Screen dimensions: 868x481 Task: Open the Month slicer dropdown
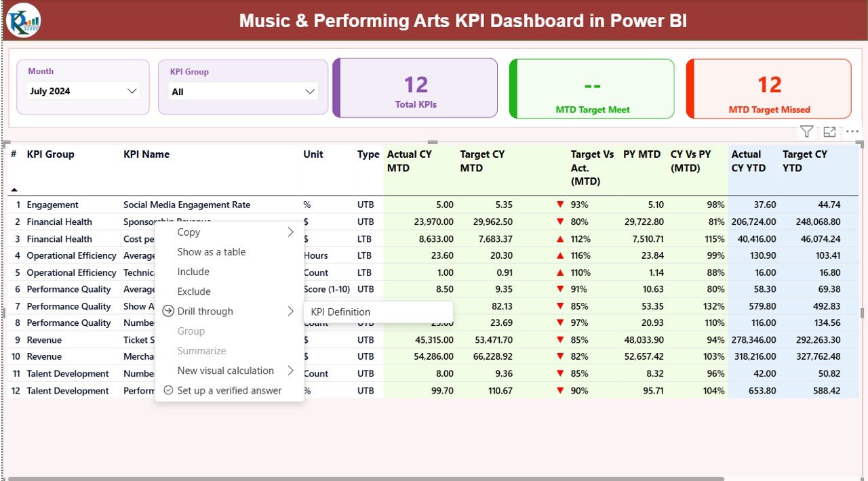133,90
